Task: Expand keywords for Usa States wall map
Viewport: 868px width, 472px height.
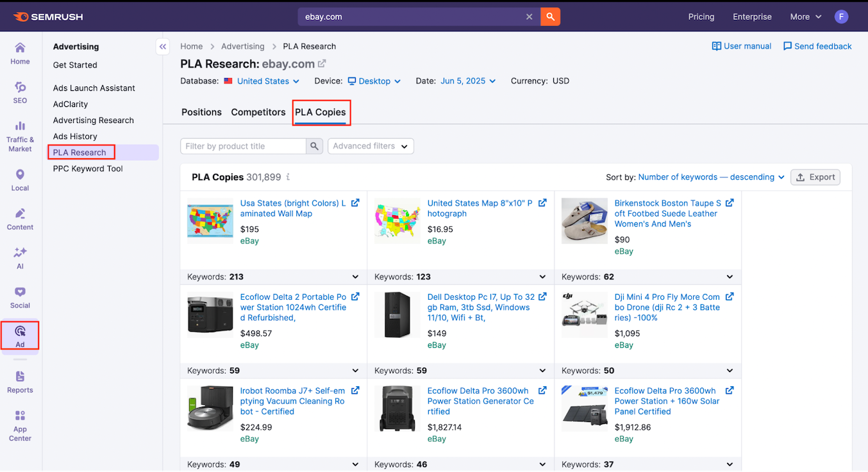Action: [356, 277]
